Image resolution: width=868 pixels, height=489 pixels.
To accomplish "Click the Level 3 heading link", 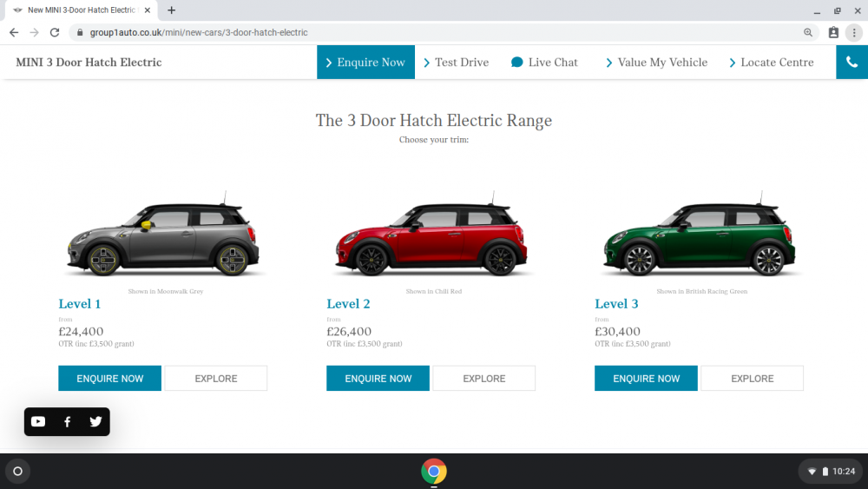I will [x=616, y=303].
